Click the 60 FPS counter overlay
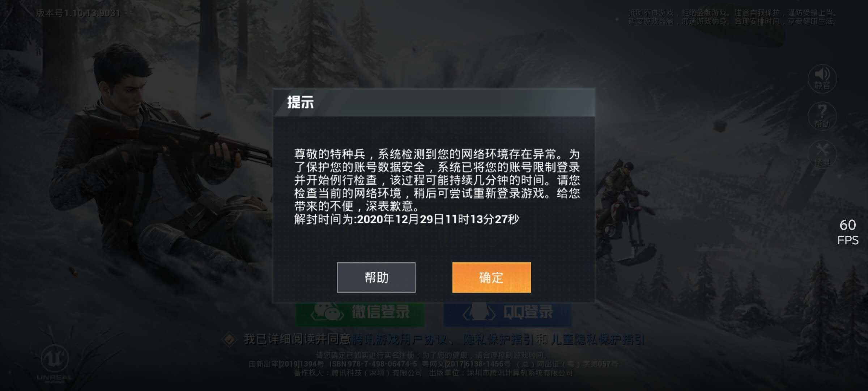The image size is (868, 391). (x=848, y=232)
